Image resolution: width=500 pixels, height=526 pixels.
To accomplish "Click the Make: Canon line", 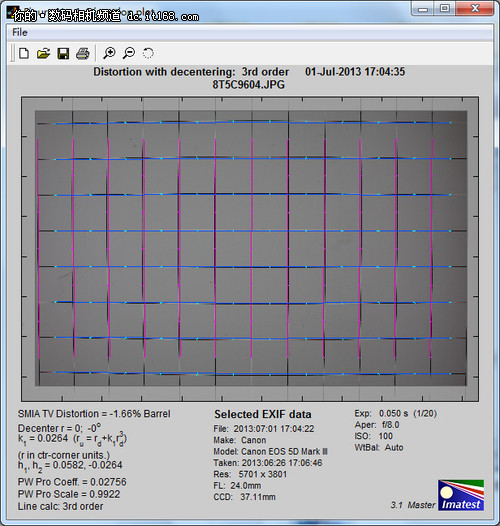I will click(240, 440).
